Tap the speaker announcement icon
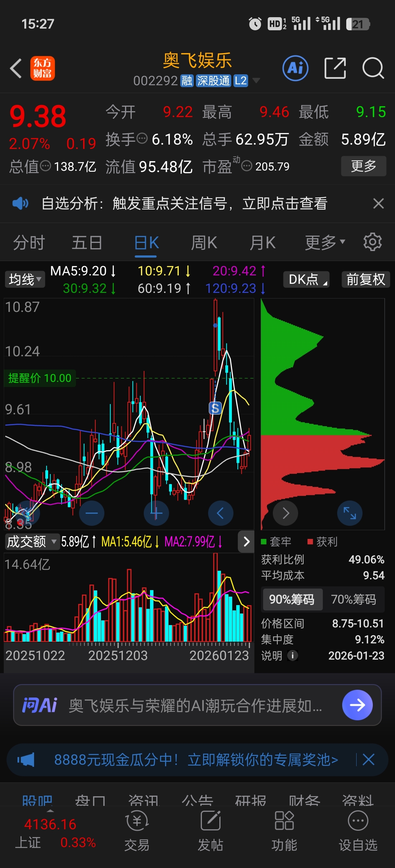The width and height of the screenshot is (395, 868). pyautogui.click(x=20, y=204)
